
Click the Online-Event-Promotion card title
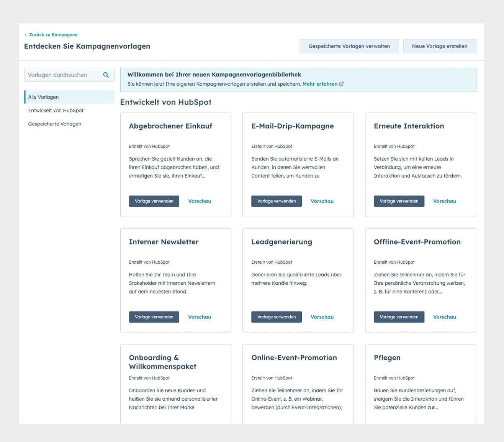click(294, 358)
